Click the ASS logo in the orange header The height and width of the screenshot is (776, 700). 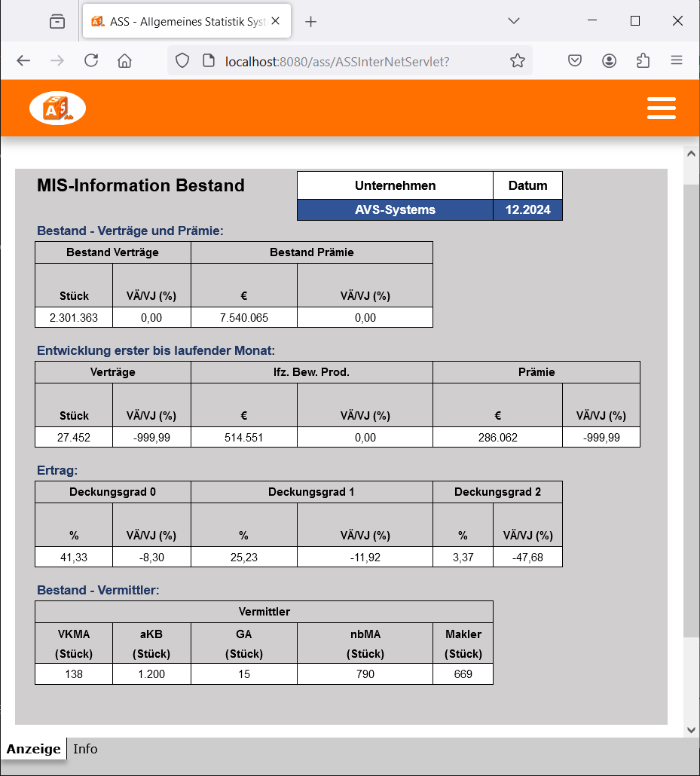click(57, 108)
